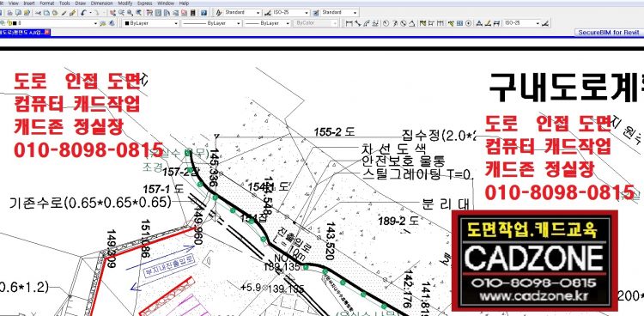Select the Linear Dimension tool
Viewport: 644px width, 316px height.
coord(349,23)
